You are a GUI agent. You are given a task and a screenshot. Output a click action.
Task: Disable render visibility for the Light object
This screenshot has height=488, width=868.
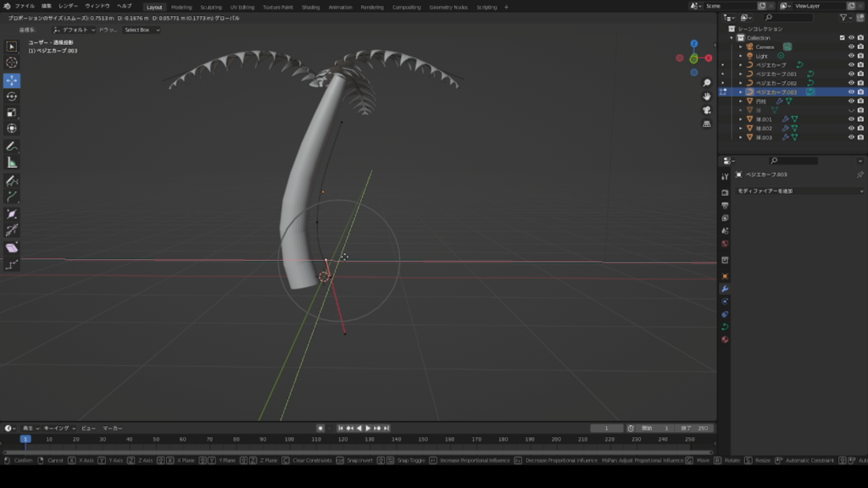(x=860, y=56)
